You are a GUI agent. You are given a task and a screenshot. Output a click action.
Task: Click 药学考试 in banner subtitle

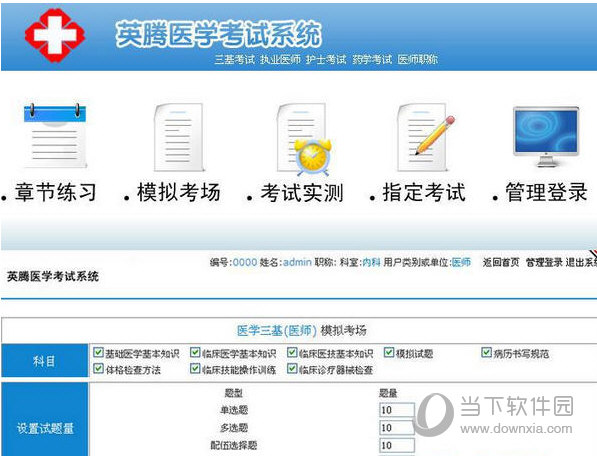pos(372,59)
